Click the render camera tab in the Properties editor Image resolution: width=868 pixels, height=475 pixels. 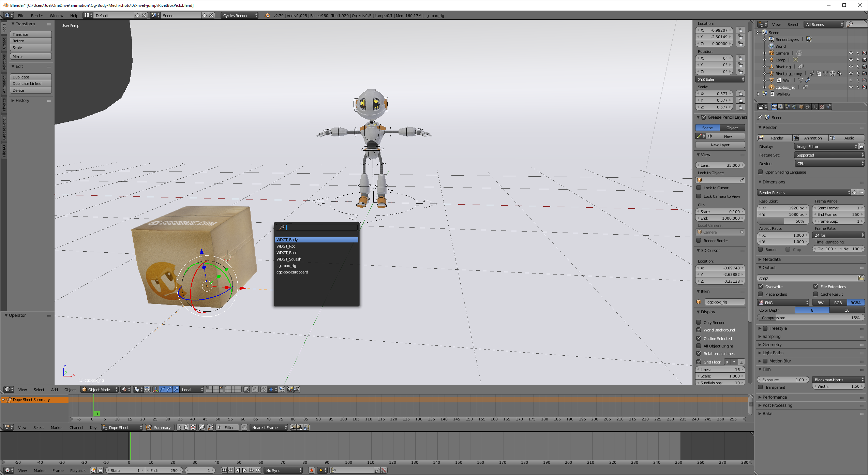point(774,106)
